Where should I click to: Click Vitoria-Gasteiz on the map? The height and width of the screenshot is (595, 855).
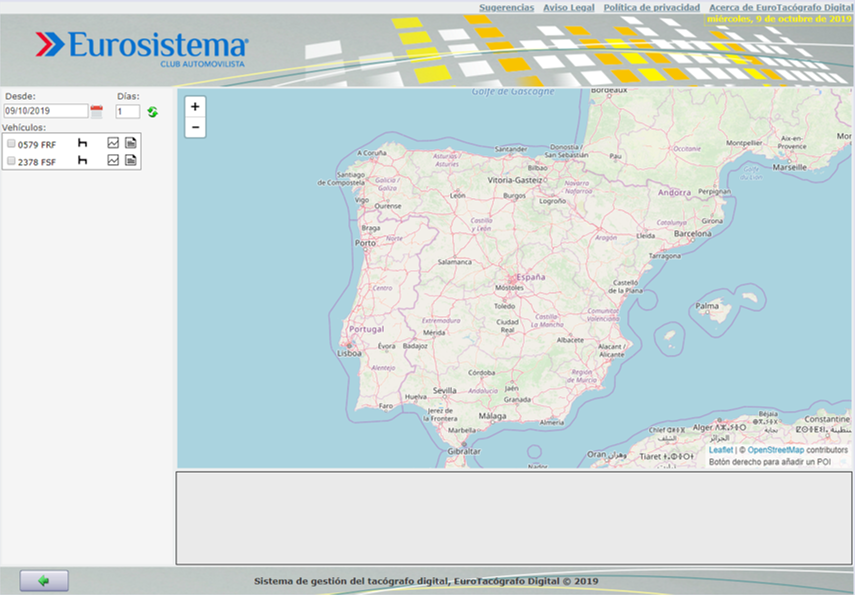515,180
